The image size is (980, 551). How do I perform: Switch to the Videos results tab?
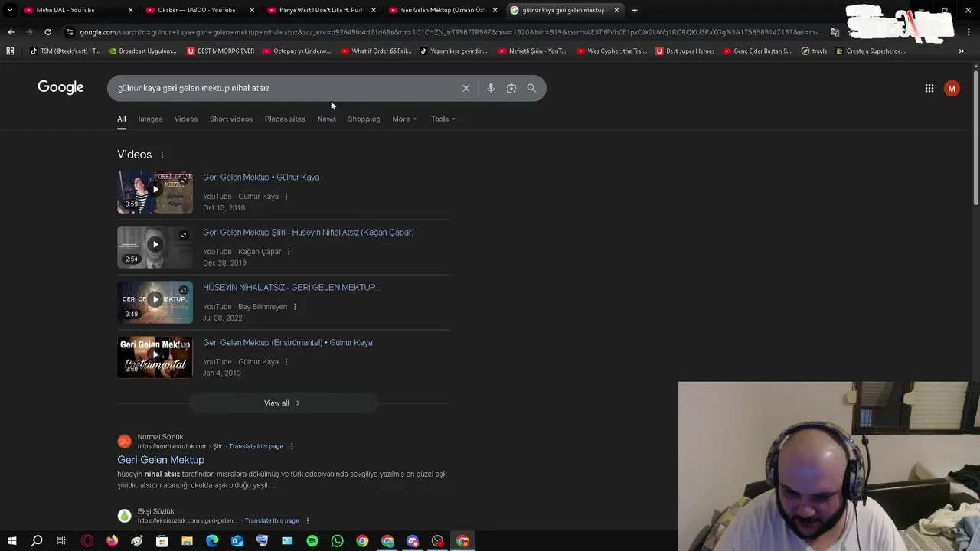[x=186, y=119]
